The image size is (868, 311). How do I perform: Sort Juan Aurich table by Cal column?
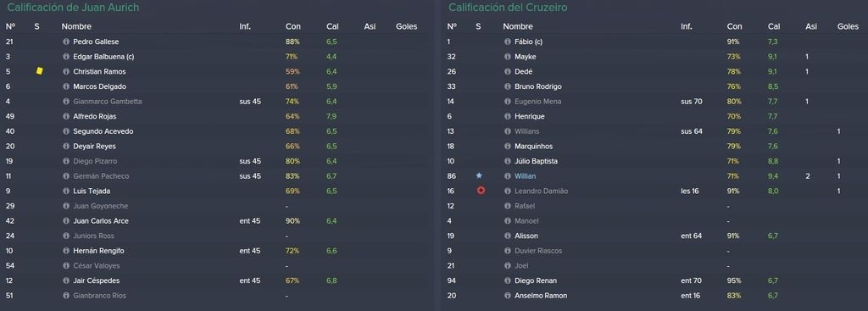(x=332, y=26)
